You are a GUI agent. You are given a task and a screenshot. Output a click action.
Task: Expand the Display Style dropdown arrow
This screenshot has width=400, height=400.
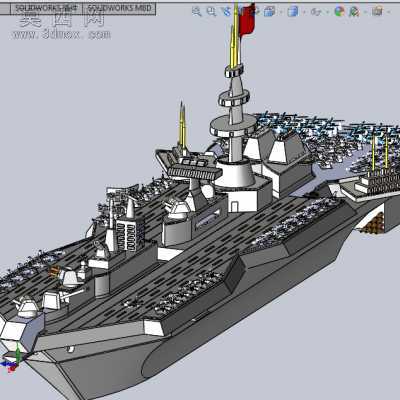click(x=304, y=12)
